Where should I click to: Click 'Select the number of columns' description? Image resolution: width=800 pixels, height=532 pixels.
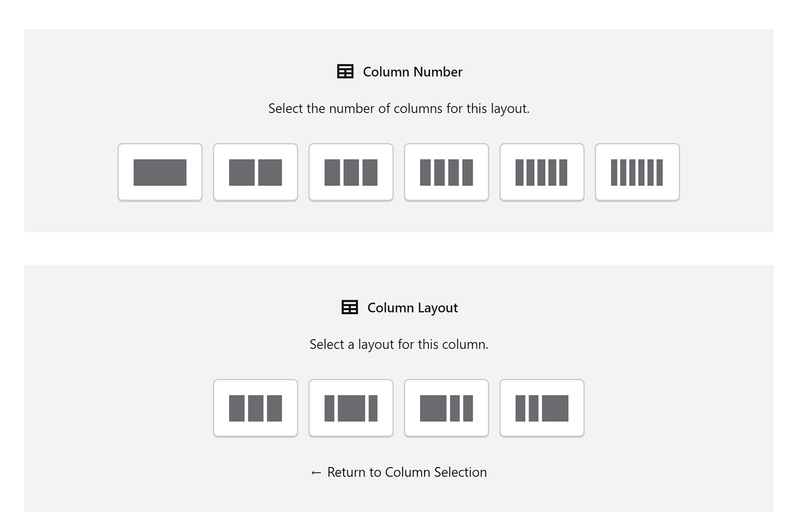click(398, 108)
